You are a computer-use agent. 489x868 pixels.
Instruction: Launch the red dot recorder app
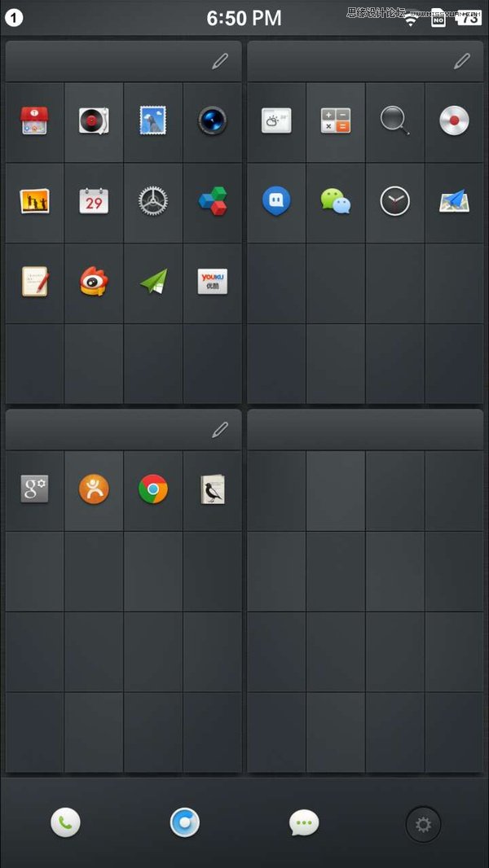454,121
